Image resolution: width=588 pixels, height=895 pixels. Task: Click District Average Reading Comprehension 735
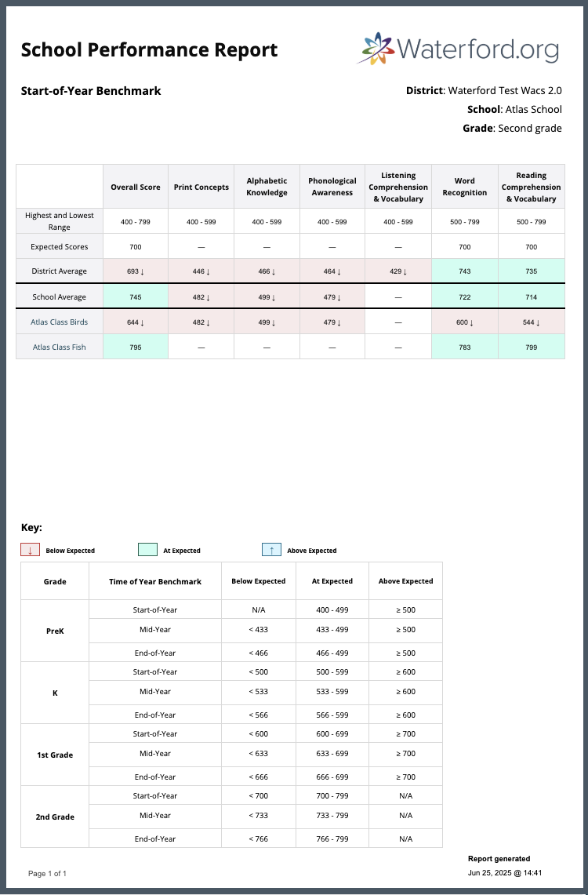coord(532,271)
